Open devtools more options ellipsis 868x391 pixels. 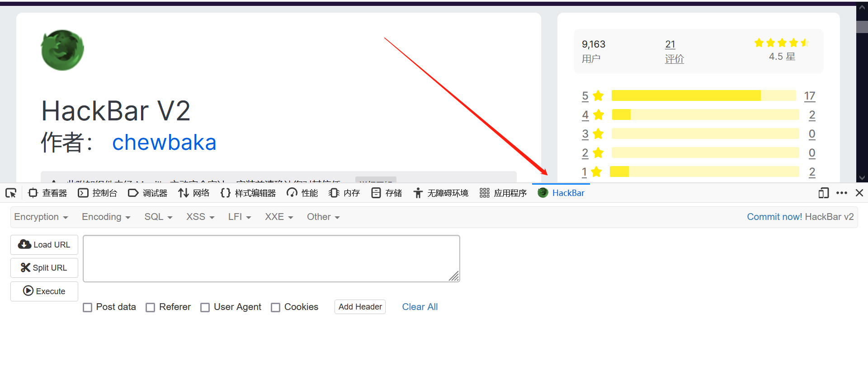842,193
